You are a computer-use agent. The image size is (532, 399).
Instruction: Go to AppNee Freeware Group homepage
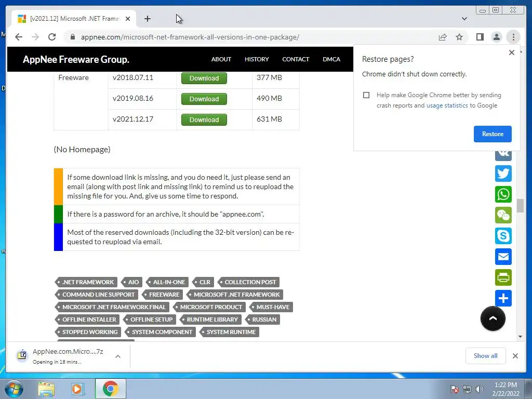tap(76, 59)
